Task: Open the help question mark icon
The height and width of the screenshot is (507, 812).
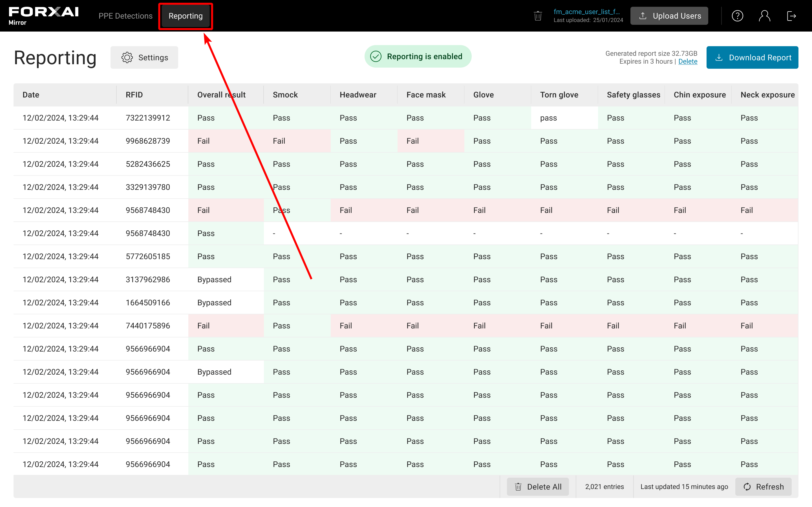Action: [737, 16]
